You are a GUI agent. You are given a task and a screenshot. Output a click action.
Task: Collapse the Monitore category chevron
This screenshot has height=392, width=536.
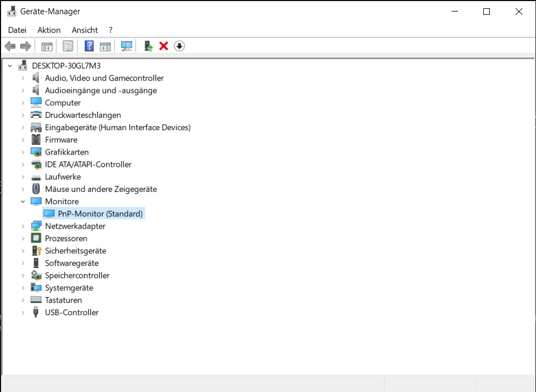pyautogui.click(x=23, y=201)
